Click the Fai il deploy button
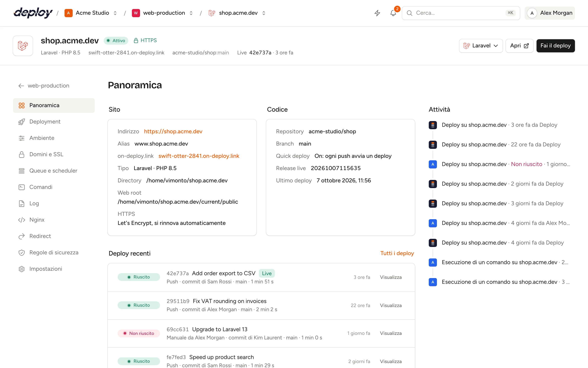 pos(556,46)
